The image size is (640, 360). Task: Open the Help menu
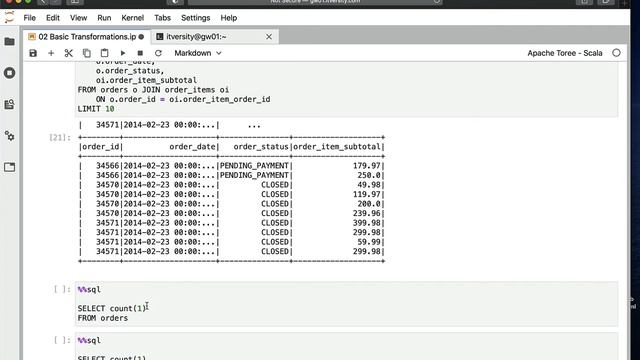click(x=229, y=18)
